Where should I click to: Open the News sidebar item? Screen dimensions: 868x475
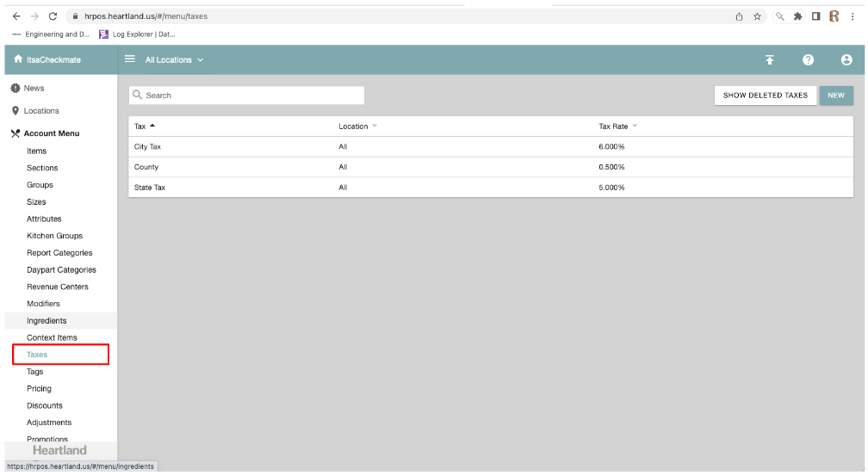click(34, 89)
